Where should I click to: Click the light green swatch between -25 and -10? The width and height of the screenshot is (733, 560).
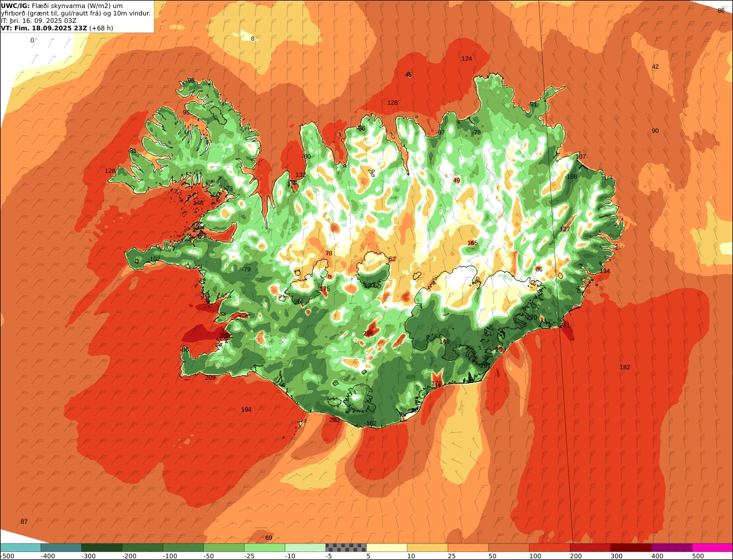coord(264,547)
